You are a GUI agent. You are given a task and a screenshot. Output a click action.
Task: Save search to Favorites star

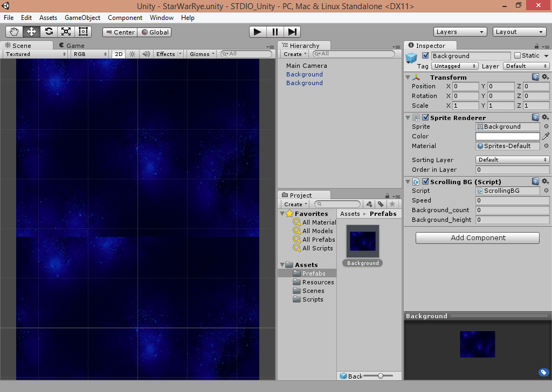pos(392,204)
